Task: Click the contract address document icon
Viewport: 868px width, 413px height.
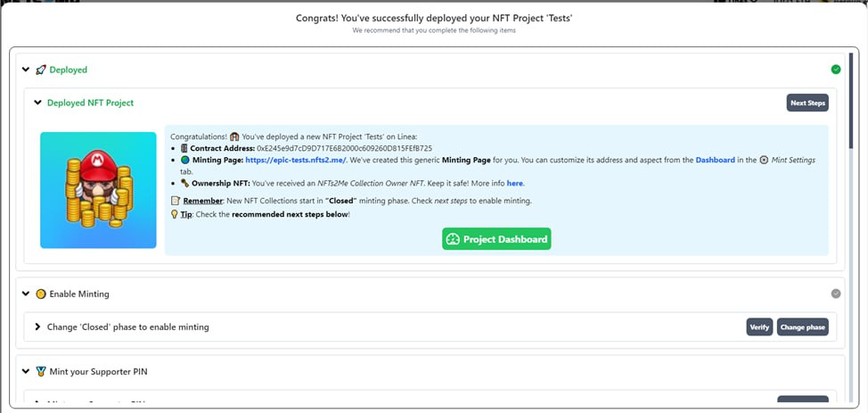Action: point(184,149)
